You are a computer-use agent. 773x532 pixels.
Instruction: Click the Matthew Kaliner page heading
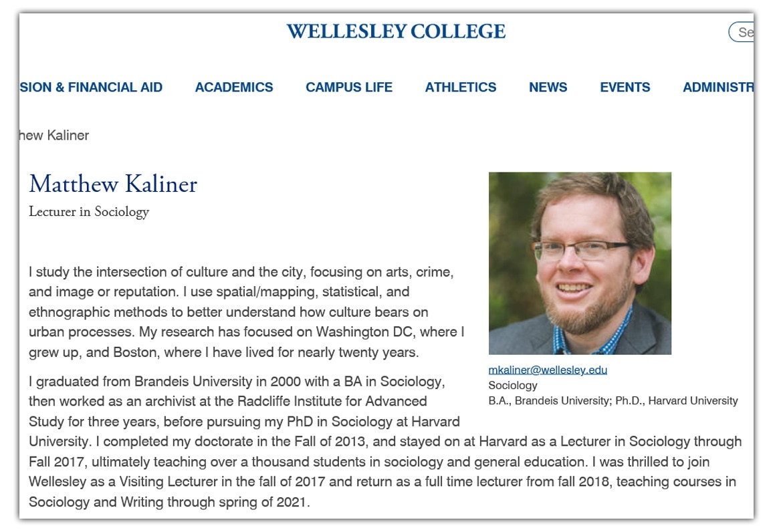coord(113,184)
